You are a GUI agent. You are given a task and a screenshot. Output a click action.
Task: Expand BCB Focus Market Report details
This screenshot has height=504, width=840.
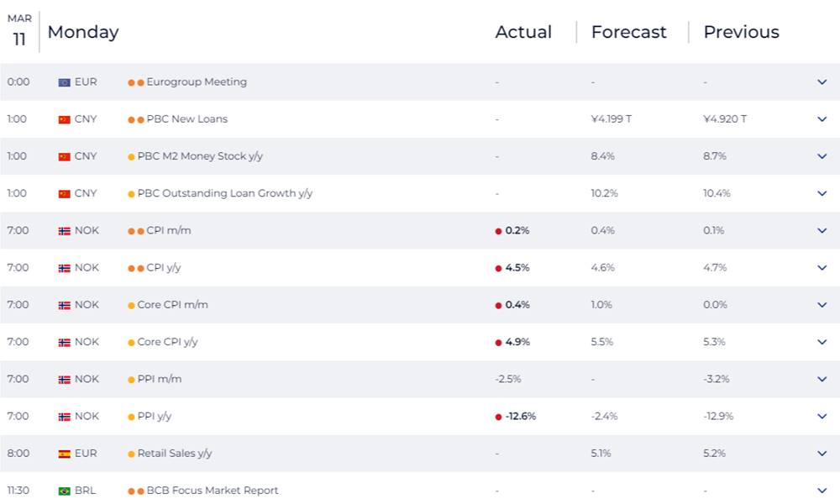tap(822, 491)
